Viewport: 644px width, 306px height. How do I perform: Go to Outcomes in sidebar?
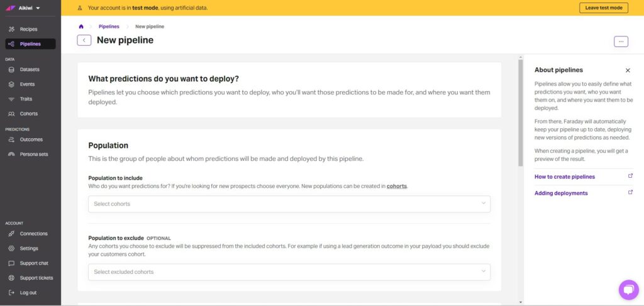[x=30, y=140]
